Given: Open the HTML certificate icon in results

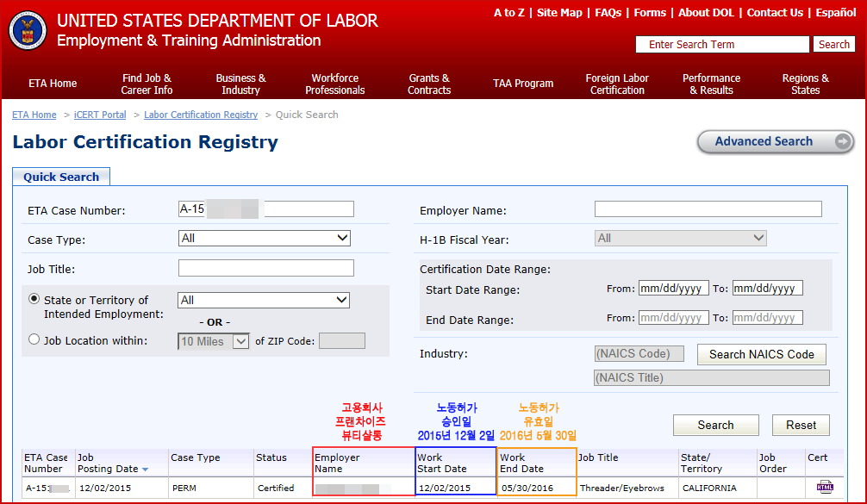Looking at the screenshot, I should click(825, 487).
